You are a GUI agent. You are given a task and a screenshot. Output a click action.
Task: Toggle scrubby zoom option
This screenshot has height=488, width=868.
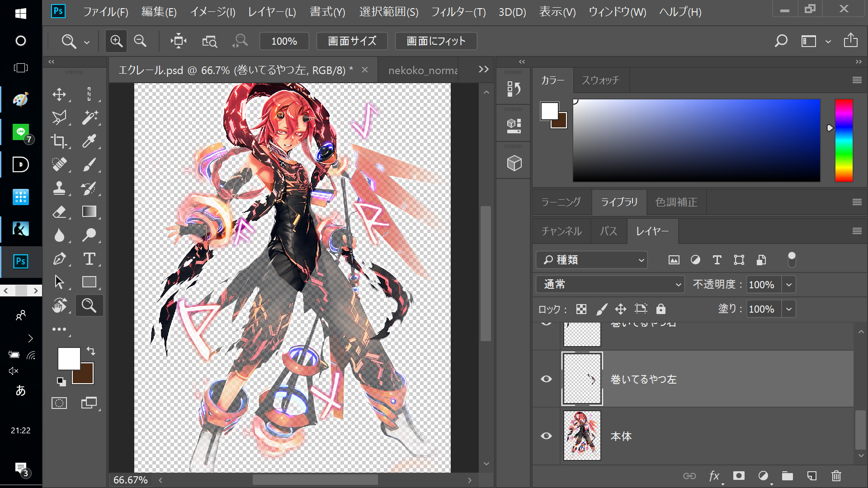click(240, 41)
